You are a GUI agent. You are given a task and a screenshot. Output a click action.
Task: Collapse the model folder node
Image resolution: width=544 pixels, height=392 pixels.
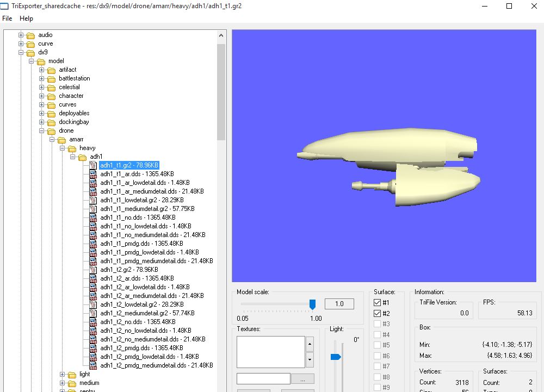(x=31, y=61)
